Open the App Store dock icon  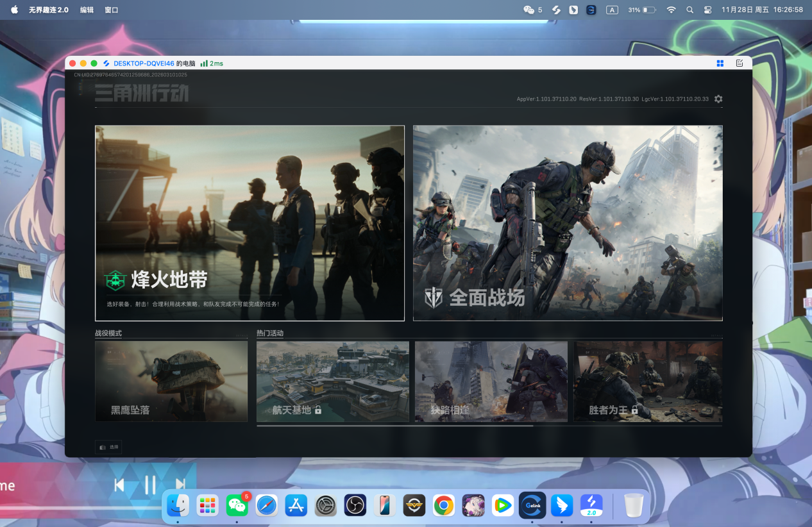point(296,506)
